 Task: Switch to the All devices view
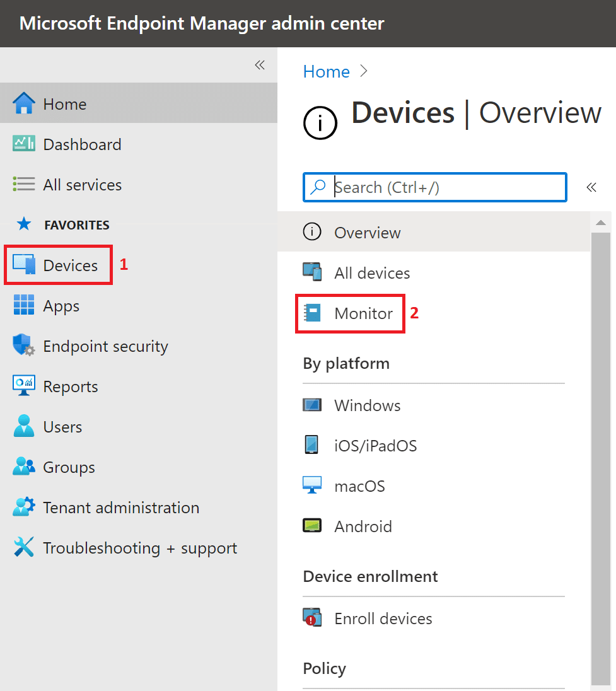coord(371,273)
